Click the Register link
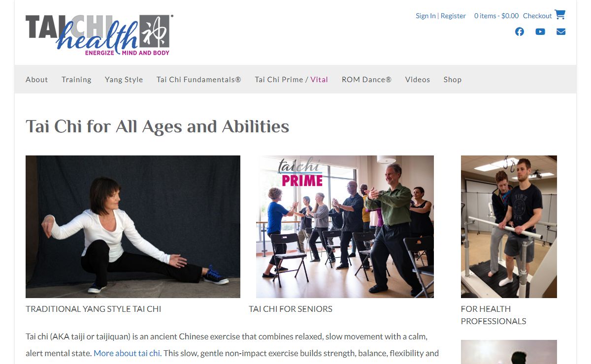The height and width of the screenshot is (364, 591). click(453, 16)
